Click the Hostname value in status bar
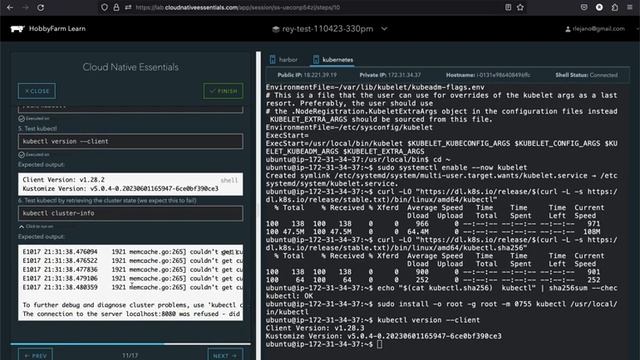The height and width of the screenshot is (360, 640). pos(504,75)
